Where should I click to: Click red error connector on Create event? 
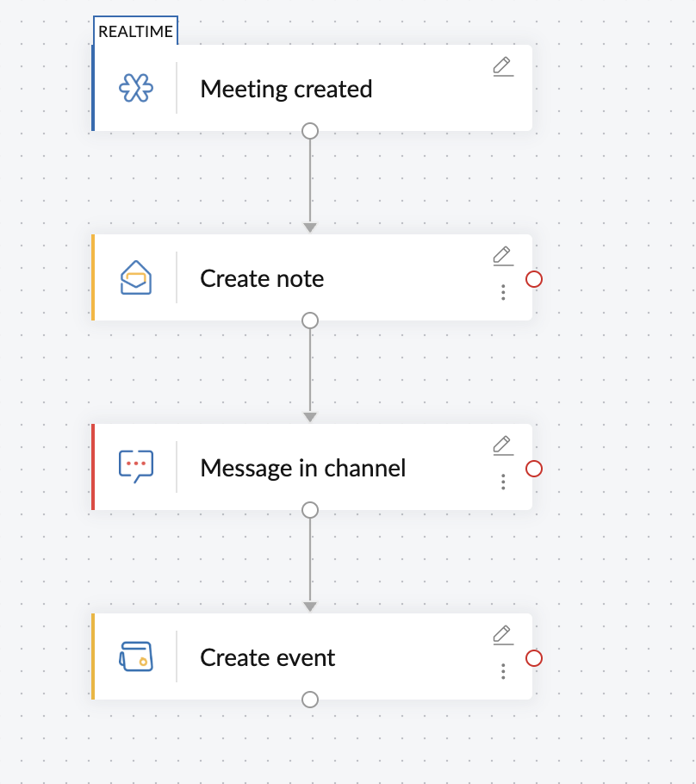pyautogui.click(x=534, y=658)
